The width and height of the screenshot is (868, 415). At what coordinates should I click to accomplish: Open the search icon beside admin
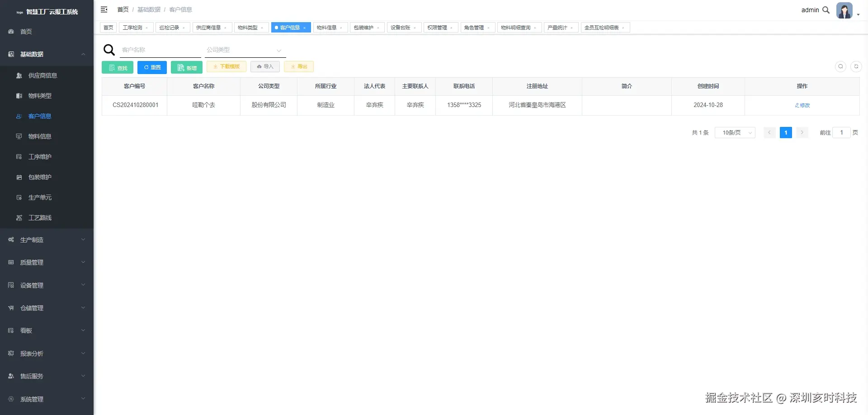(826, 10)
